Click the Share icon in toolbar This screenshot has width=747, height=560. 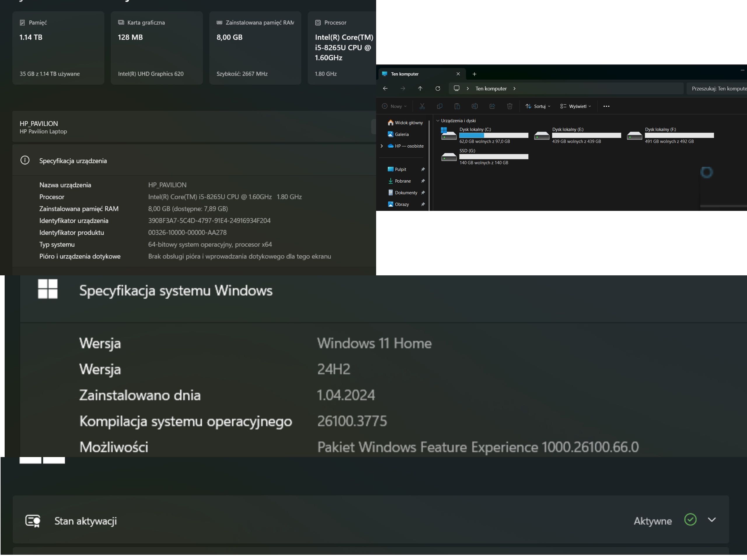coord(492,106)
